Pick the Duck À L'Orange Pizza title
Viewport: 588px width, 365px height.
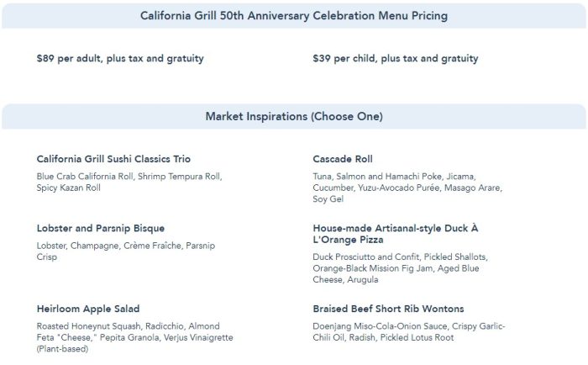coord(395,234)
